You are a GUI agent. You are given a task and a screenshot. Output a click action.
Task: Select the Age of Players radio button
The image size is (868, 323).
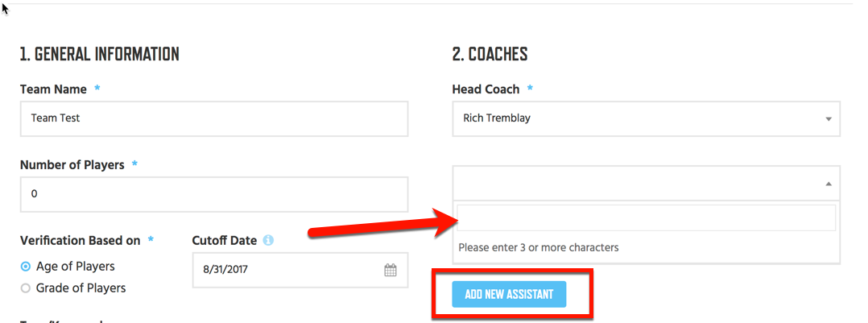(26, 267)
